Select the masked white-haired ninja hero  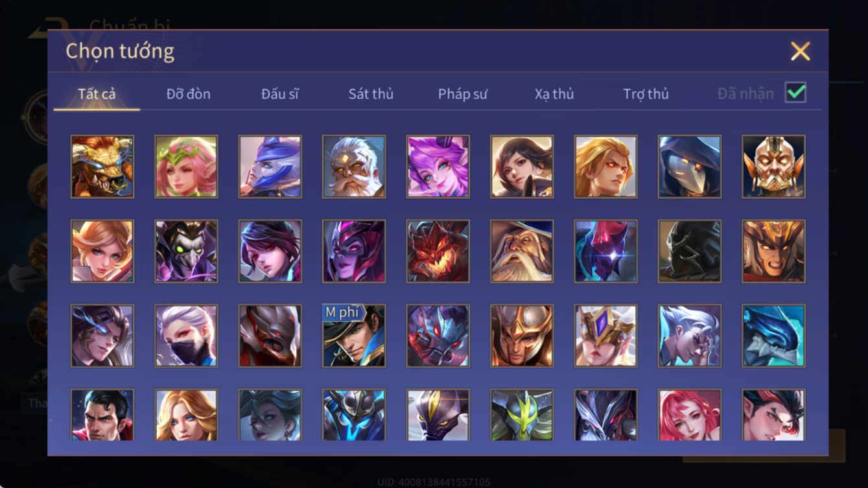click(186, 336)
